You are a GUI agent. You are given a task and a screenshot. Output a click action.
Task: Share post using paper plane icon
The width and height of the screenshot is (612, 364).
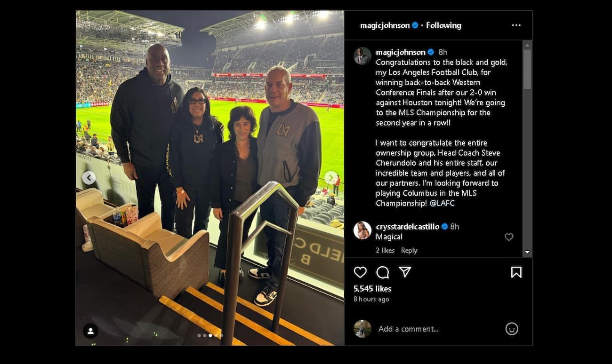tap(405, 272)
